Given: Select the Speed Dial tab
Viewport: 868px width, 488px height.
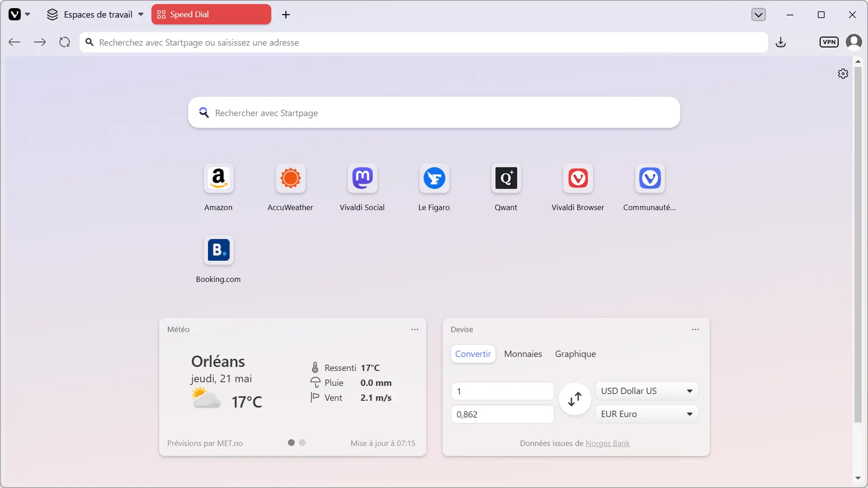Looking at the screenshot, I should click(211, 14).
